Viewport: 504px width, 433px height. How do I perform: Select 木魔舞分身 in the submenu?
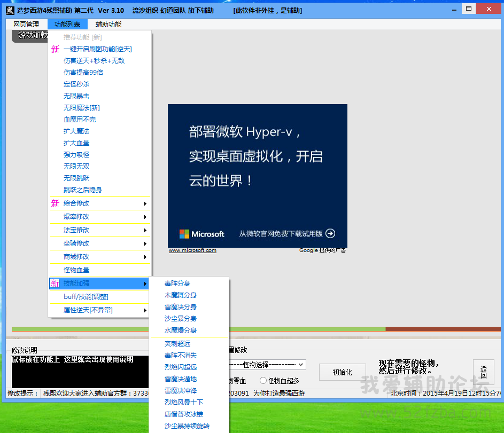[189, 295]
